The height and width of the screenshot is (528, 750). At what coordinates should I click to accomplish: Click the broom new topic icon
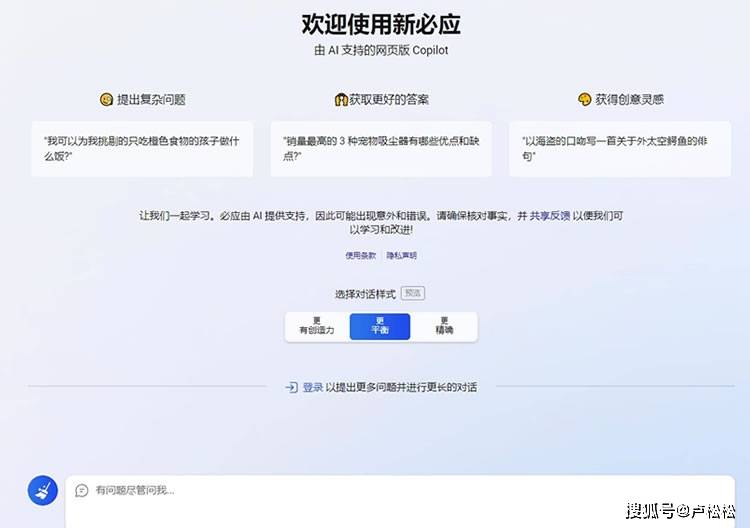tap(43, 490)
